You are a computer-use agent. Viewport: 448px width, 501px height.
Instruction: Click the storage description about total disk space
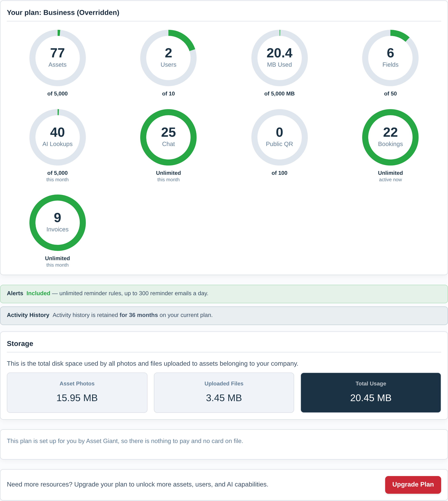coord(153,363)
